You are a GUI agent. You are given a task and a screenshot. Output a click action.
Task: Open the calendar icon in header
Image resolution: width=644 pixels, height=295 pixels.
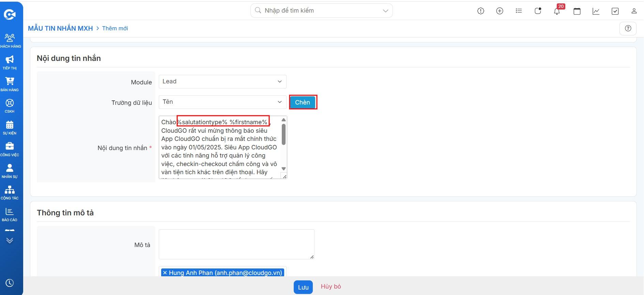pos(577,11)
